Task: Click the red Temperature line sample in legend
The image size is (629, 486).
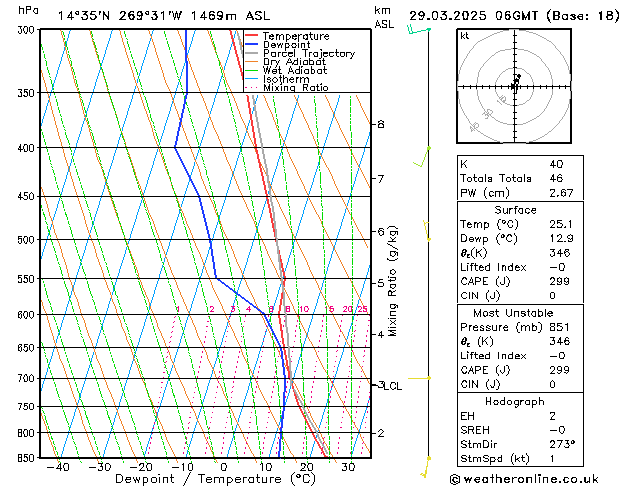Action: (x=251, y=36)
